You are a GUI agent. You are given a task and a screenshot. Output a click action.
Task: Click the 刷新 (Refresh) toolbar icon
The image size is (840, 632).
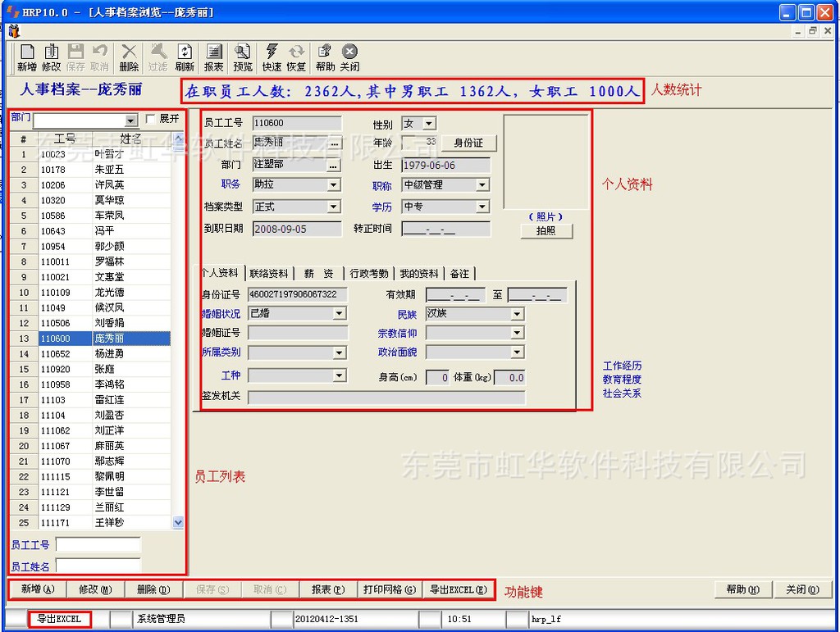point(185,57)
